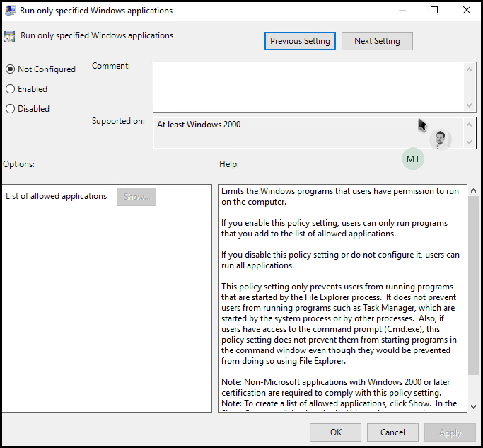The width and height of the screenshot is (483, 448).
Task: Go to Next Setting
Action: 377,41
